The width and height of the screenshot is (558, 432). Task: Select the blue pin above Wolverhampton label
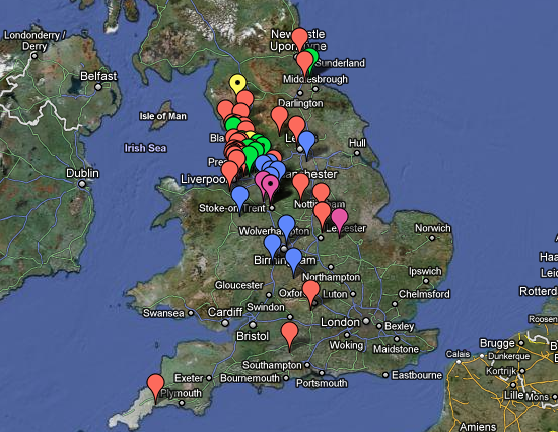pos(286,227)
